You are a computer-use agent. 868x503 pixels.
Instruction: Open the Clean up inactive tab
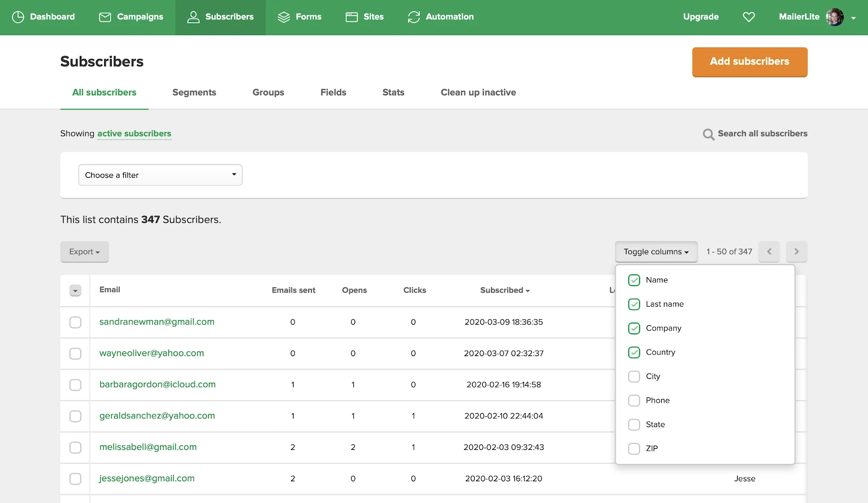[x=478, y=93]
